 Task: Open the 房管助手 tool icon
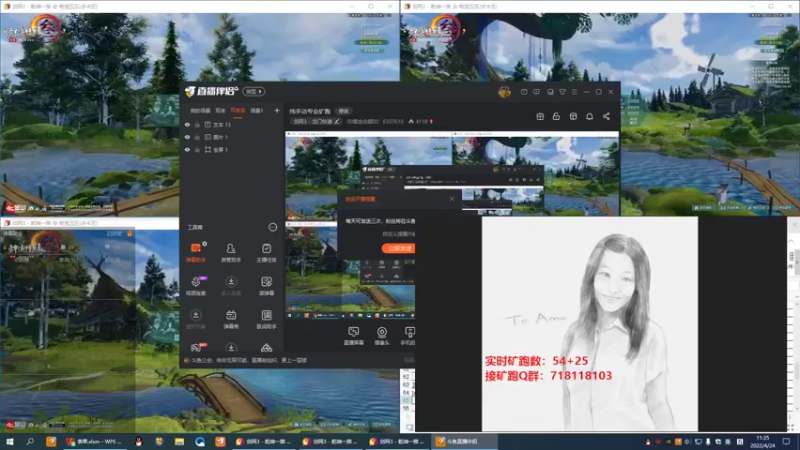click(231, 252)
